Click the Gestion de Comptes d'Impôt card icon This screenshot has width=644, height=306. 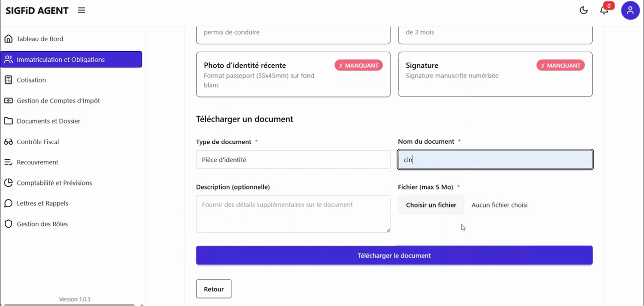pyautogui.click(x=9, y=100)
